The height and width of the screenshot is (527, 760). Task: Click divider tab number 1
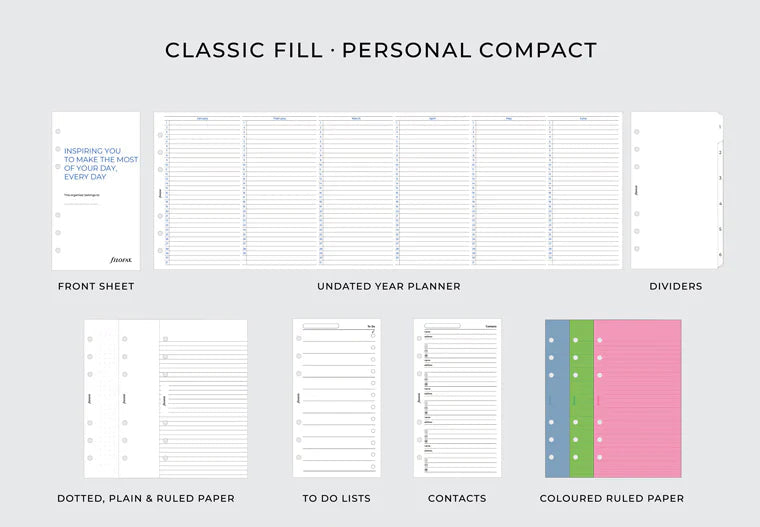[x=720, y=128]
